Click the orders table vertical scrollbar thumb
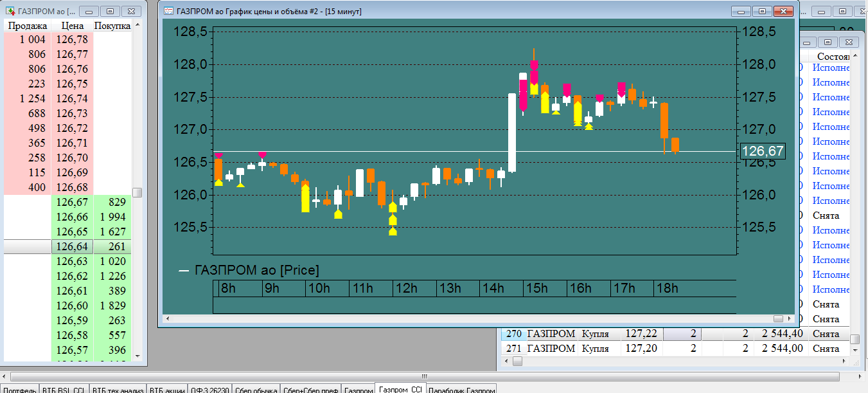This screenshot has height=393, width=868. [855, 339]
